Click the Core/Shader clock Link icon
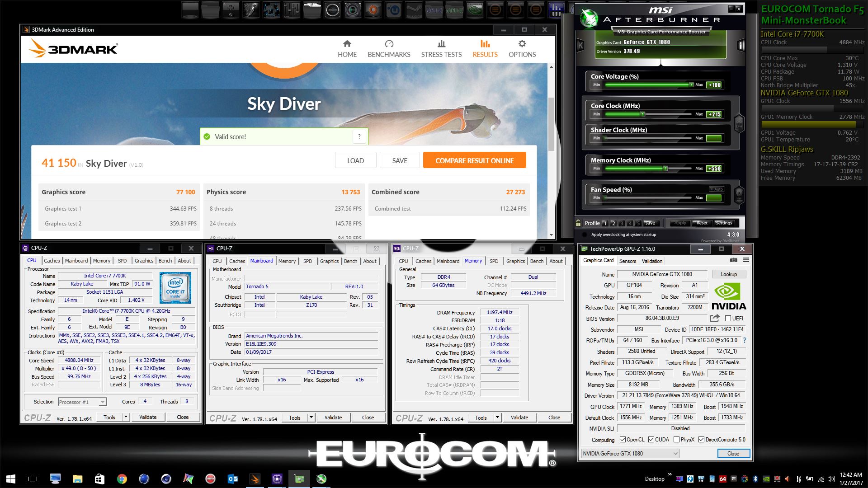 point(739,123)
